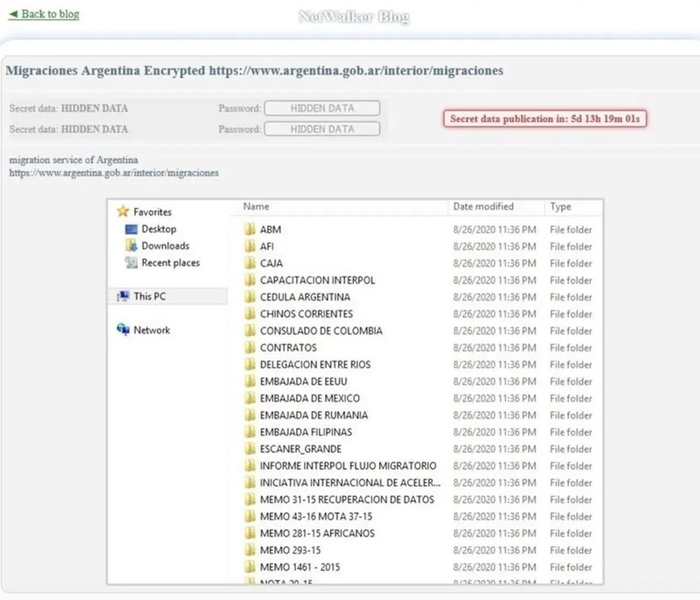Click the argentina.gob.ar URL under the migration service description
Viewport: 700px width, 600px height.
114,173
